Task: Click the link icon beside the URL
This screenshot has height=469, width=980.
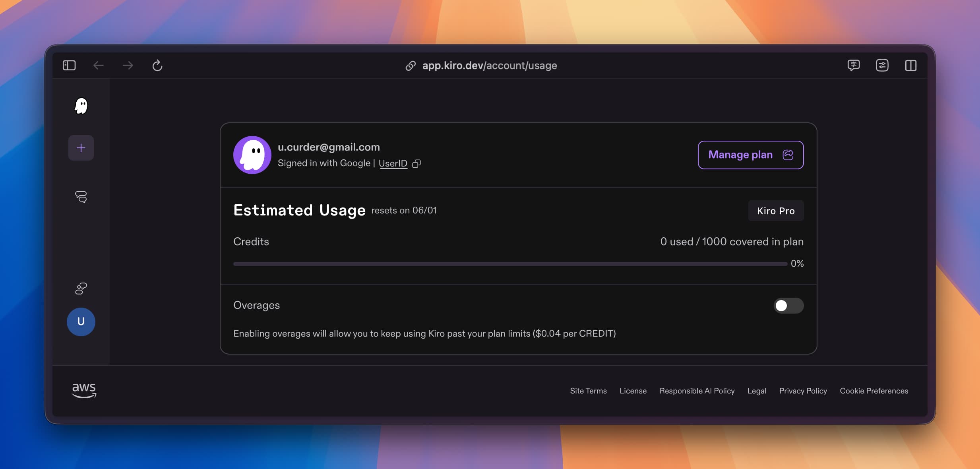Action: click(411, 66)
